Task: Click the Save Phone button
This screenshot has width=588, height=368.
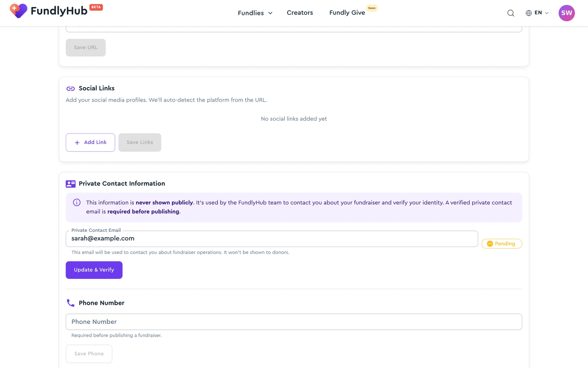Action: coord(89,354)
